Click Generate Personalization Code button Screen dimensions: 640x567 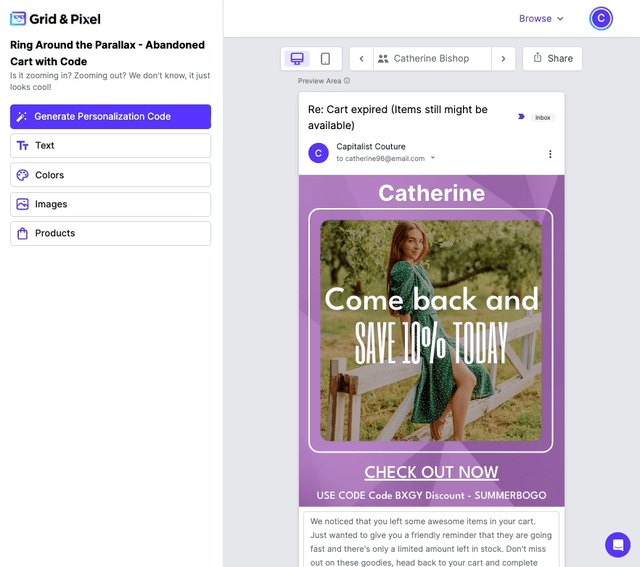(x=111, y=116)
